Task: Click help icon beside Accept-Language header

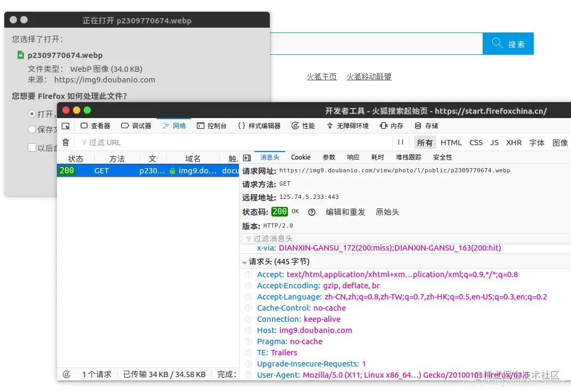Action: [249, 297]
